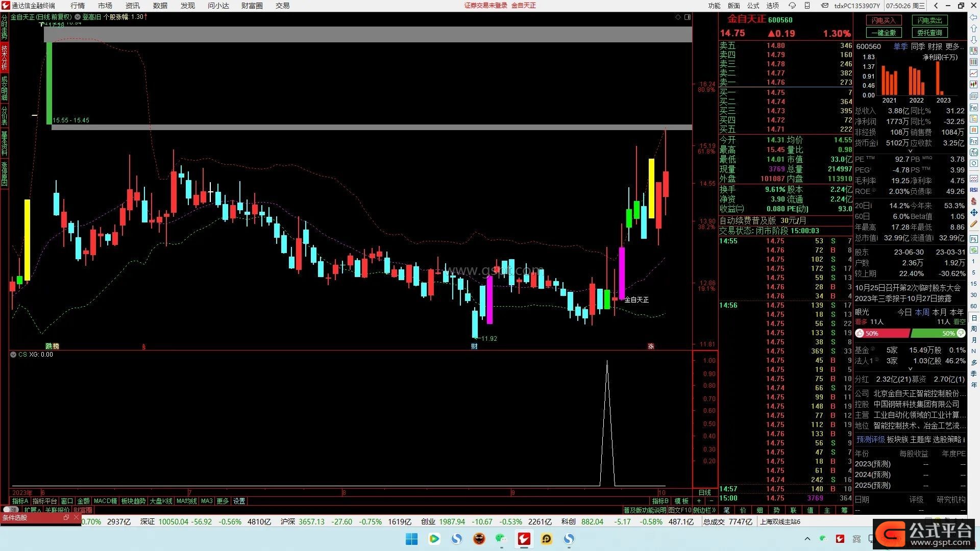
Task: Click the + zoom in chart button
Action: pyautogui.click(x=699, y=501)
